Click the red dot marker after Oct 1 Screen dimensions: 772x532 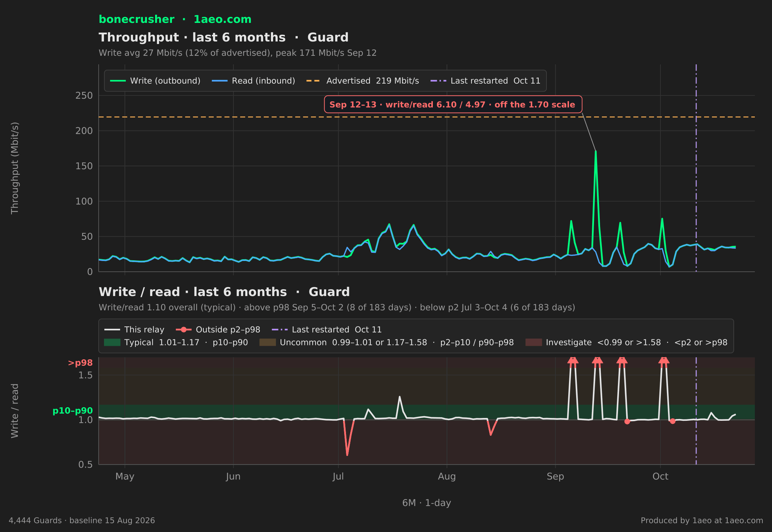pos(673,421)
